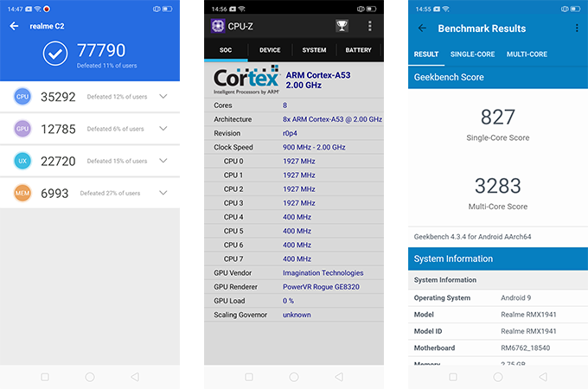Expand the CPU 35292 score details

click(163, 97)
